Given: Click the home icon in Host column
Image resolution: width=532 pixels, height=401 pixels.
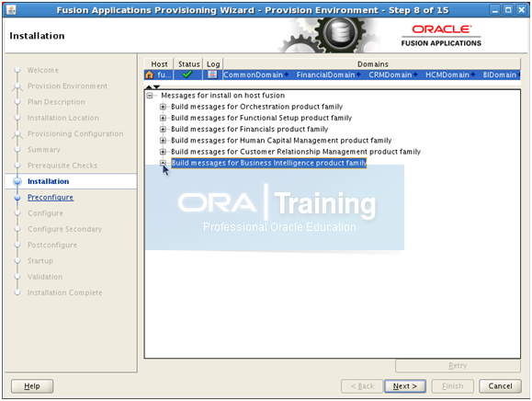Looking at the screenshot, I should (149, 74).
